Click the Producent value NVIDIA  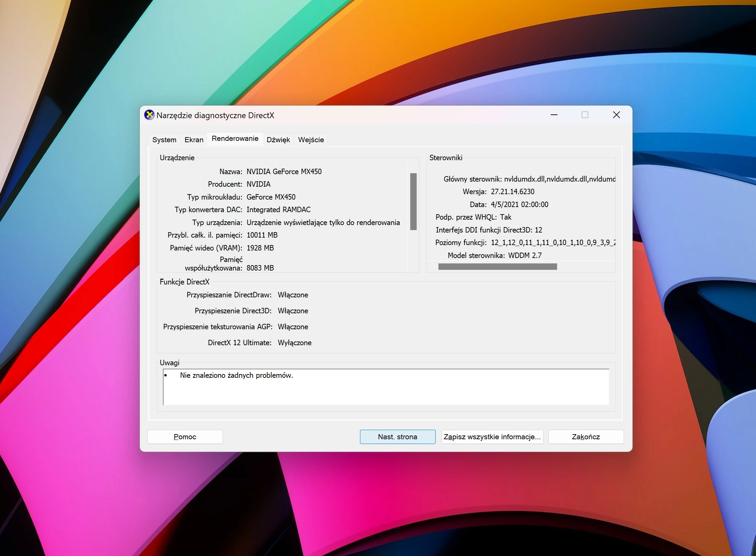tap(259, 184)
